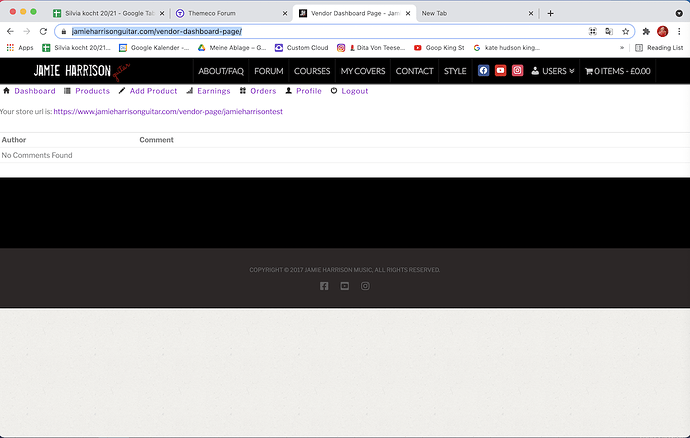The height and width of the screenshot is (438, 690).
Task: Show more bookmarks with the chevron
Action: [622, 48]
